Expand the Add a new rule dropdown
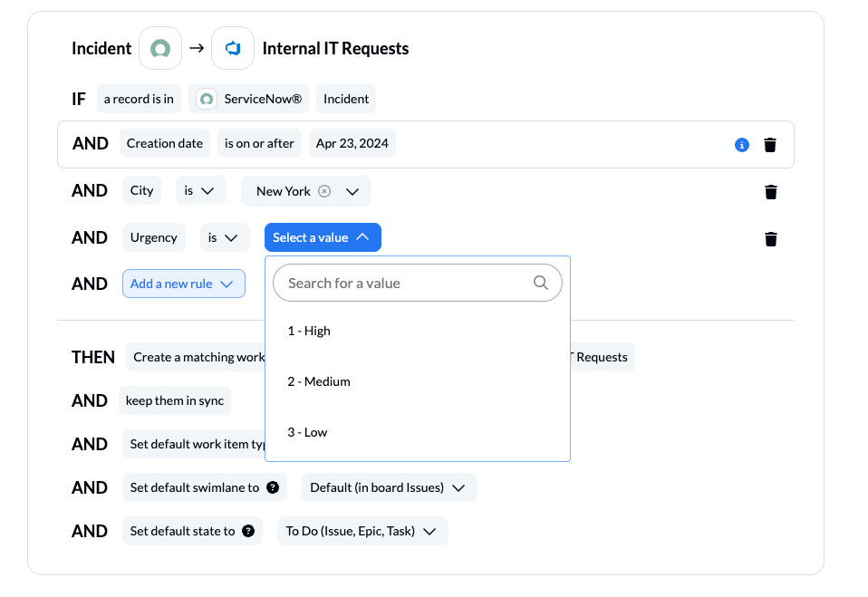Image resolution: width=868 pixels, height=597 pixels. 183,283
